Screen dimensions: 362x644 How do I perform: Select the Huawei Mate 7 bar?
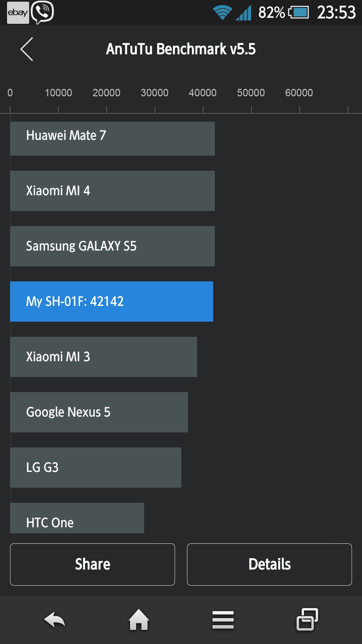pos(112,139)
